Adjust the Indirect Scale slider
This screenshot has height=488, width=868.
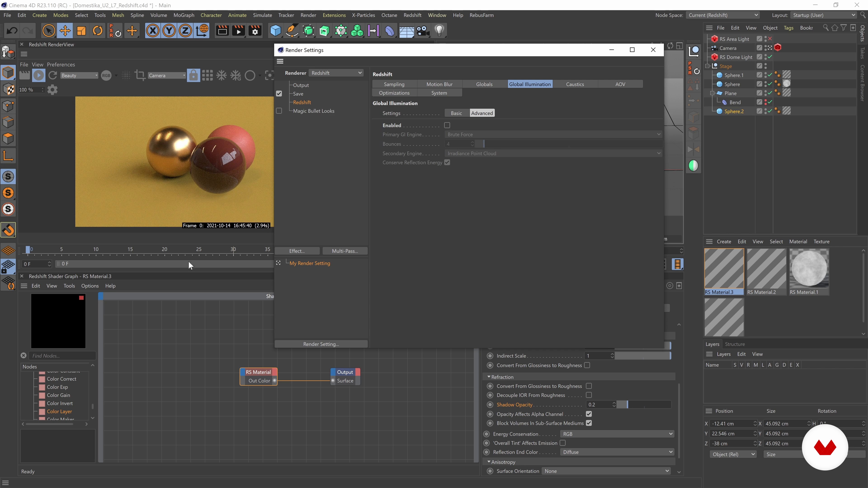pyautogui.click(x=643, y=356)
